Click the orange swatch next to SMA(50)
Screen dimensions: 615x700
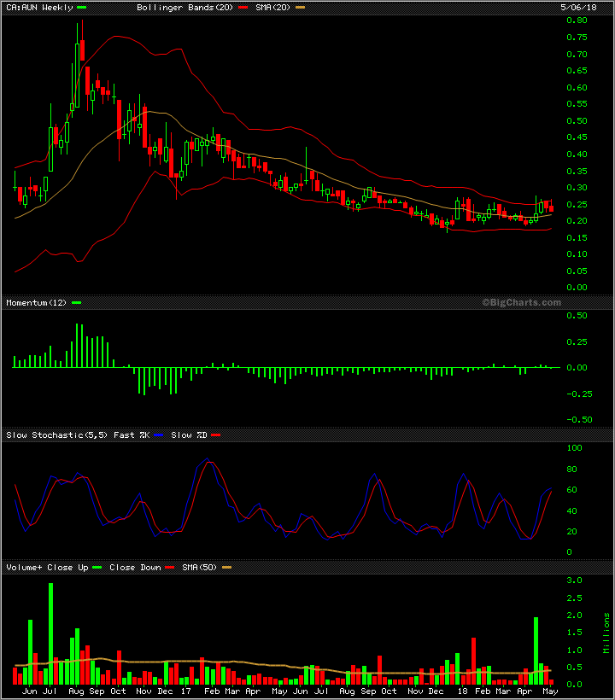point(227,568)
